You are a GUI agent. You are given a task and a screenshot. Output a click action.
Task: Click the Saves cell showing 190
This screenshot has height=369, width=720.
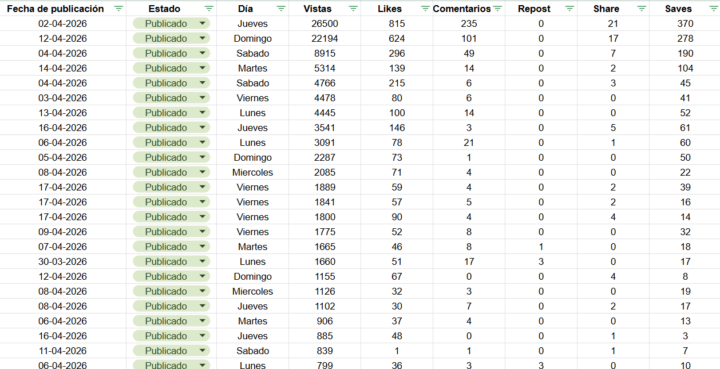(x=685, y=53)
